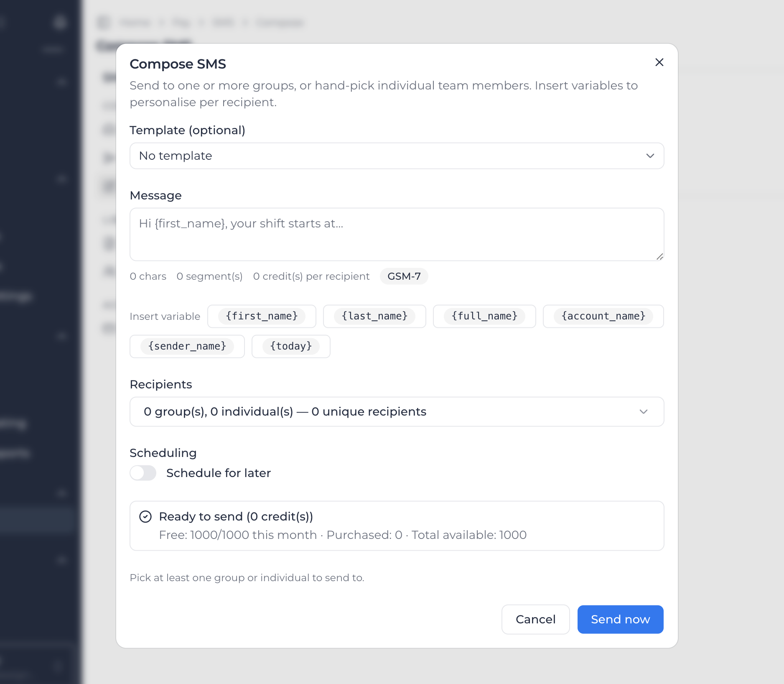Insert the {first_name} variable
Screen dimensions: 784x684
[262, 316]
